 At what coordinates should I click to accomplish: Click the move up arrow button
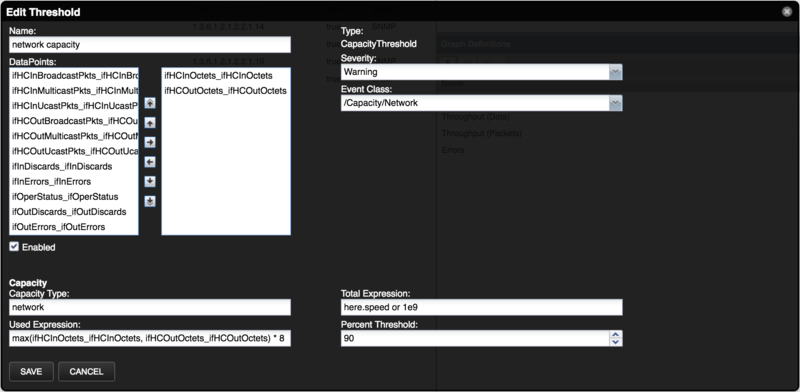point(150,123)
